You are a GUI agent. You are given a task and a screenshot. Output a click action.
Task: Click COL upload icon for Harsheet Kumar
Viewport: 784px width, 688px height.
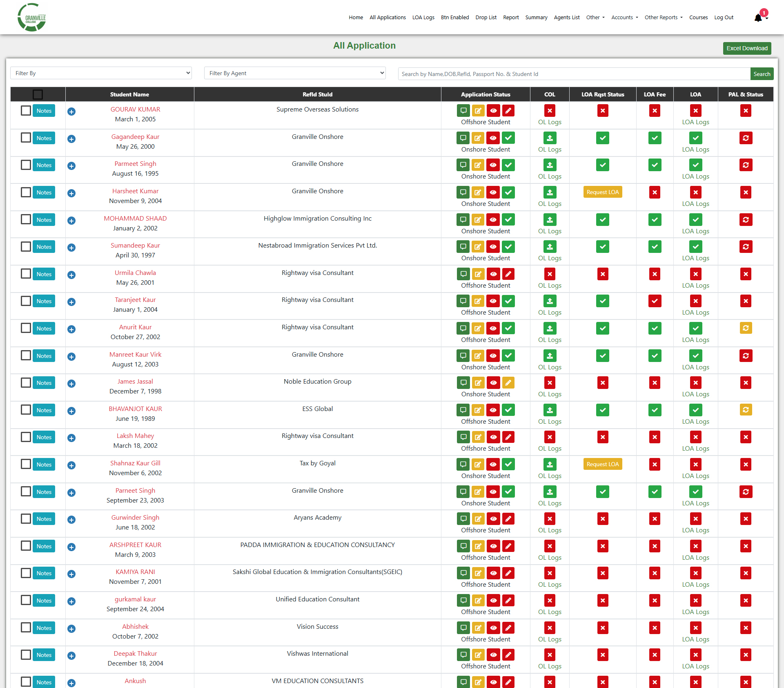click(550, 192)
